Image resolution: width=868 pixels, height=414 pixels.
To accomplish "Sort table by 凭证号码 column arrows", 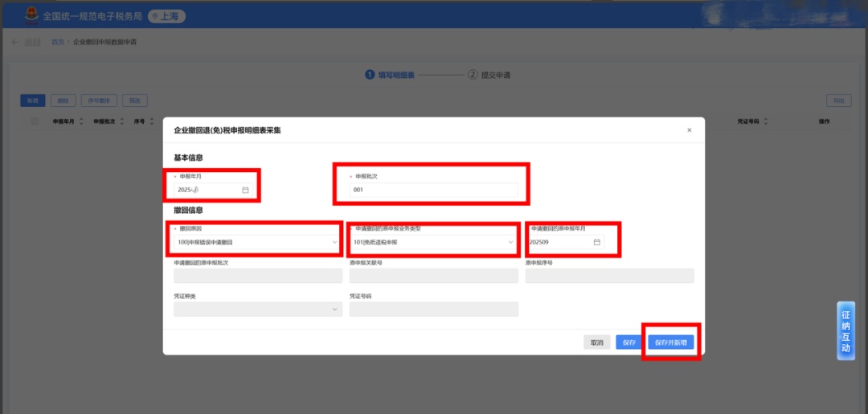I will click(x=765, y=121).
